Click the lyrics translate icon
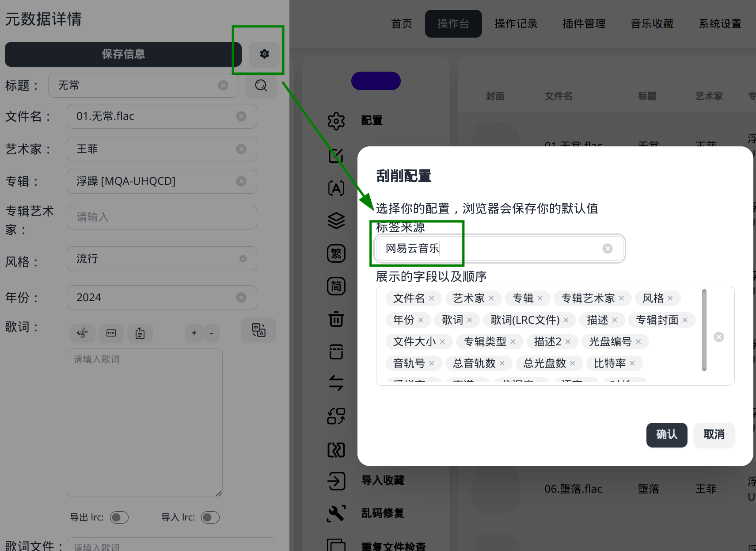The height and width of the screenshot is (551, 756). [258, 330]
